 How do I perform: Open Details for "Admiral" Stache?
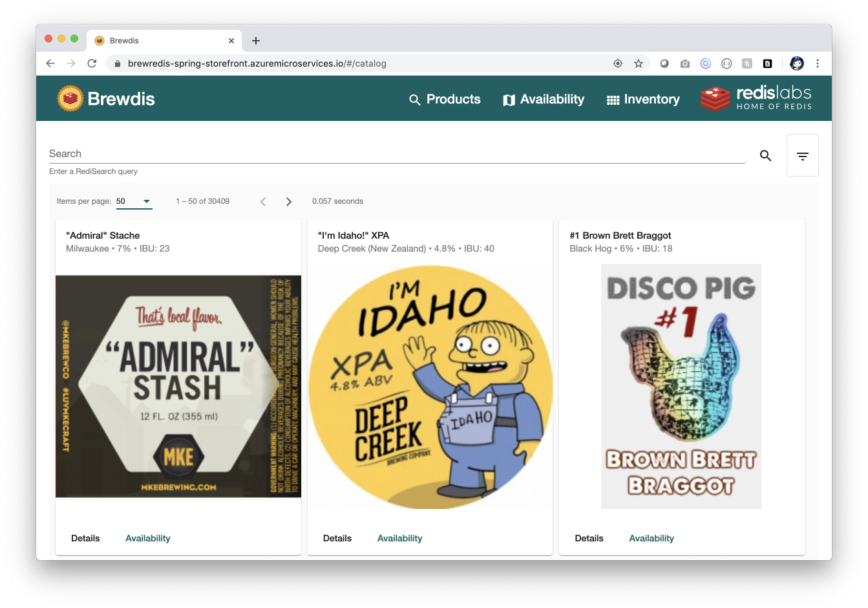(x=85, y=538)
